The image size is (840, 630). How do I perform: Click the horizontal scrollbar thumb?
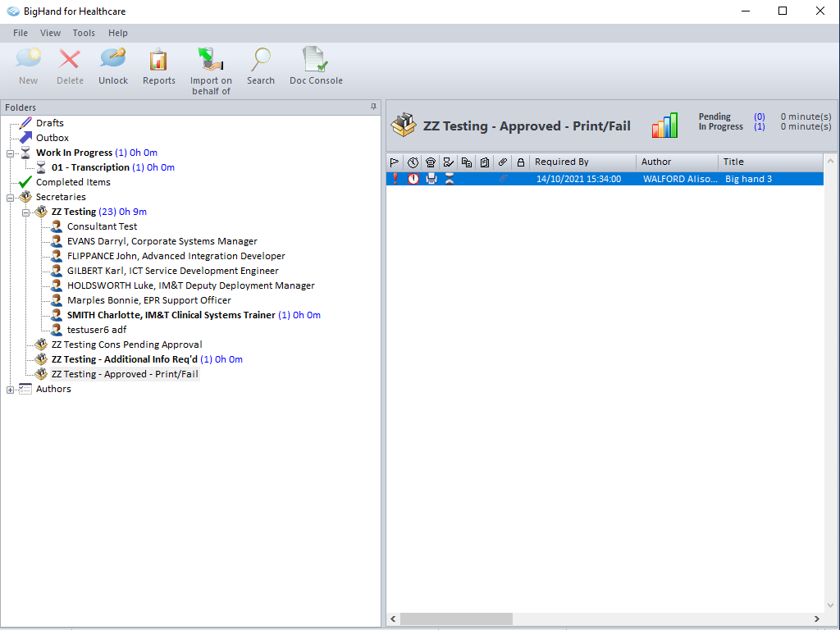(456, 619)
